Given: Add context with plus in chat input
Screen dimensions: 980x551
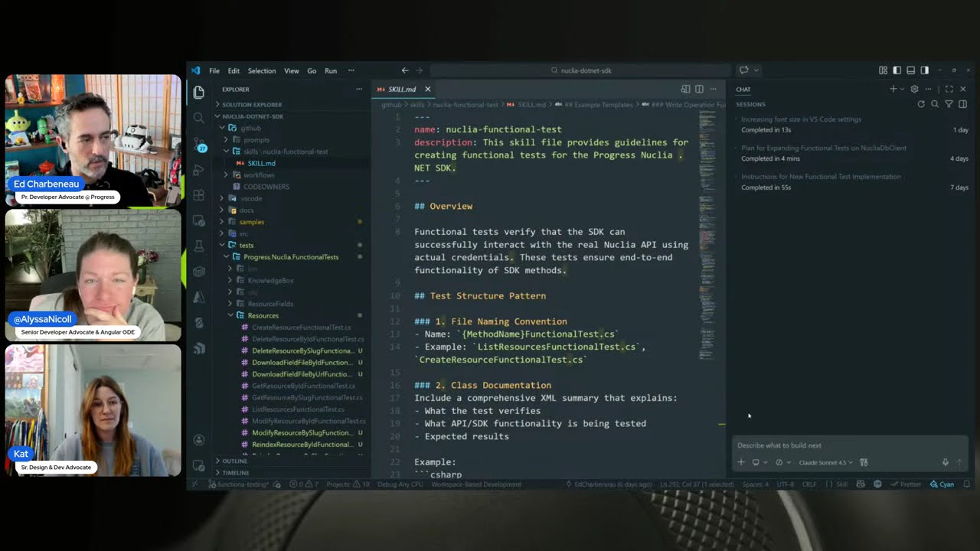Looking at the screenshot, I should (741, 462).
